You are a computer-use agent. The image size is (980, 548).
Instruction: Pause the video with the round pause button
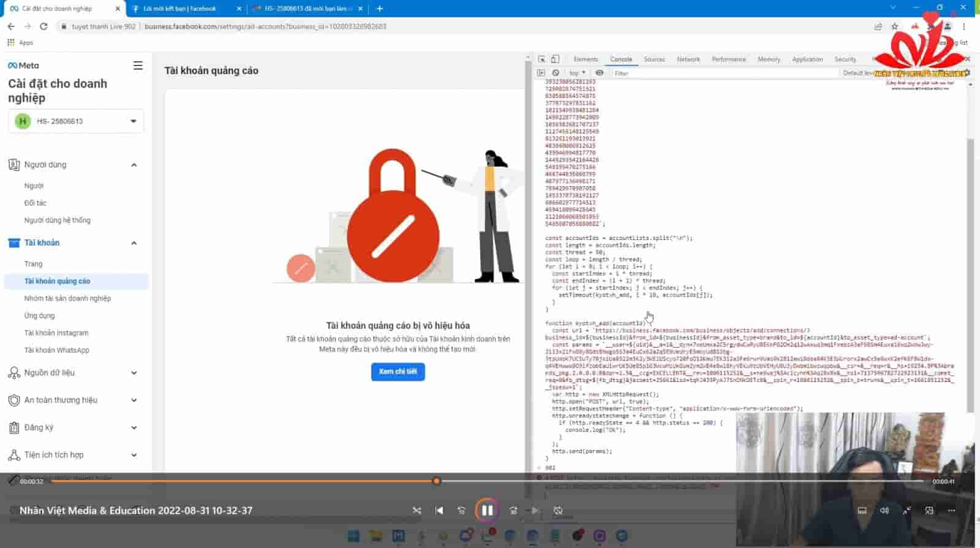(487, 510)
